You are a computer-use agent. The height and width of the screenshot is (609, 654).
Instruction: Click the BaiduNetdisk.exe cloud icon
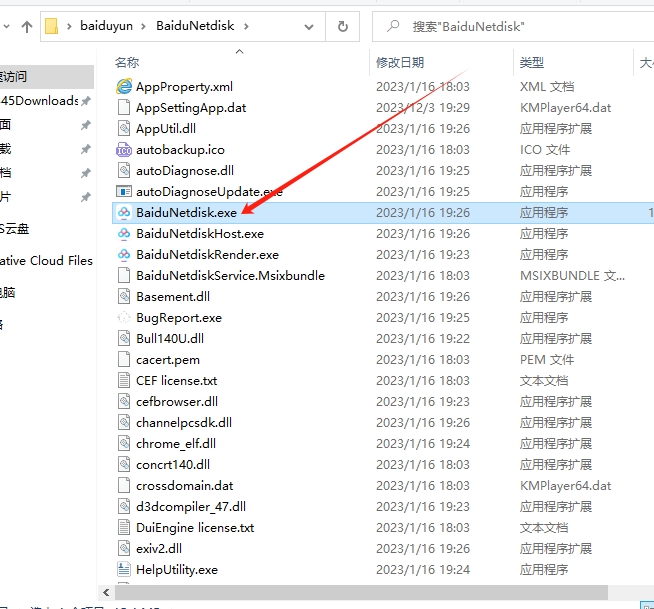point(124,212)
